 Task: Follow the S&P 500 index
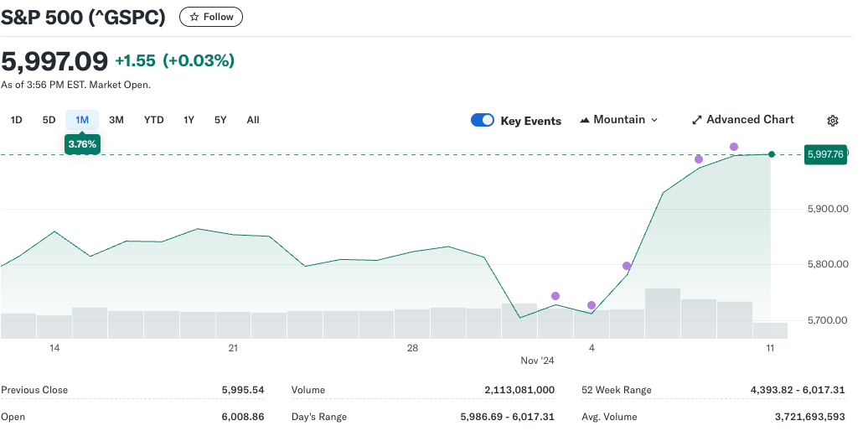click(211, 17)
